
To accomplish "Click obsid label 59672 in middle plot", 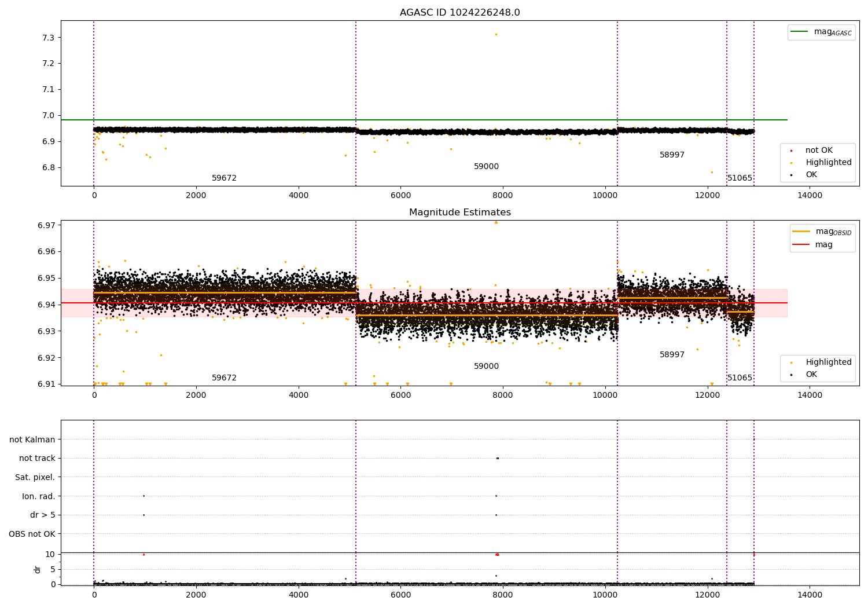I will click(x=224, y=378).
